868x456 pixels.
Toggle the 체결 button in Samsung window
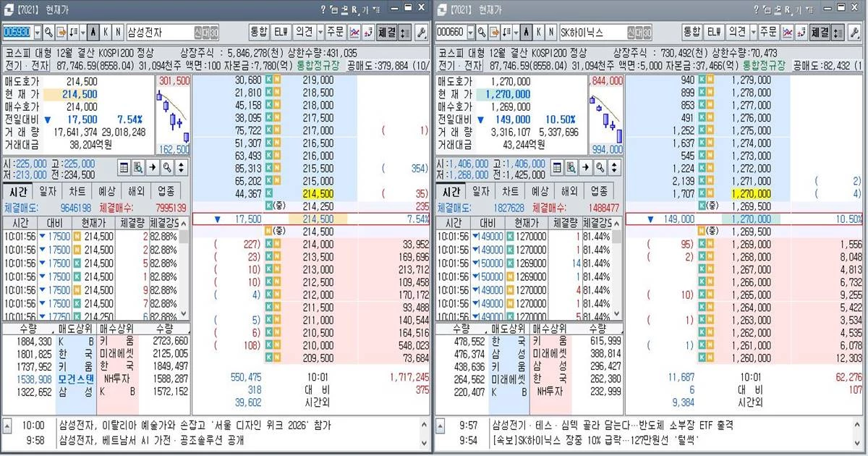pyautogui.click(x=386, y=33)
